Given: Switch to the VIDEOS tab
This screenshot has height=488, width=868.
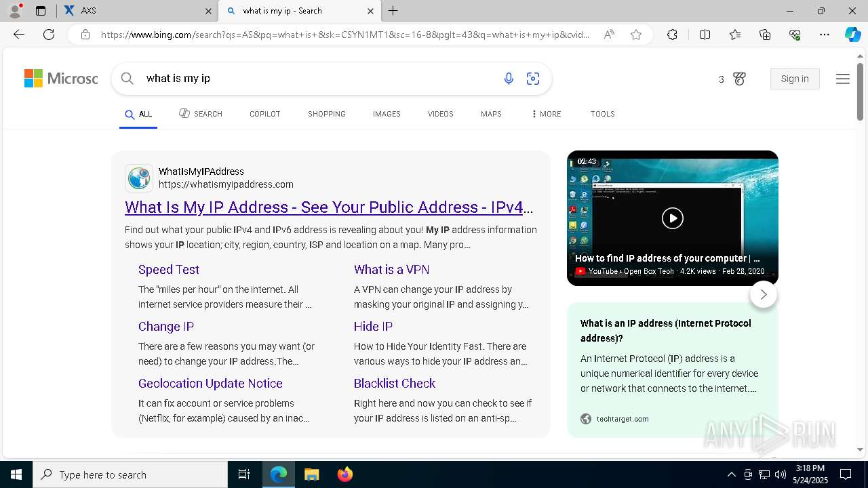Looking at the screenshot, I should (x=441, y=114).
